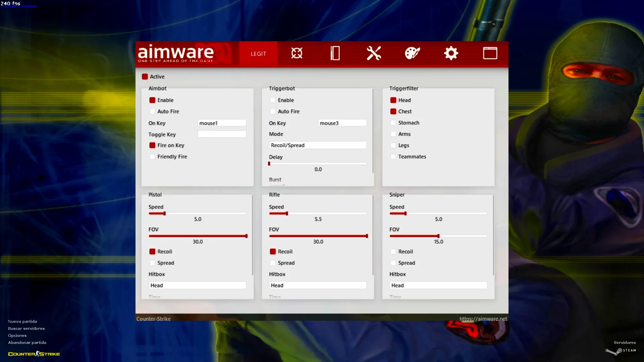Open the Pistol Hitbox dropdown
644x362 pixels.
pos(197,285)
